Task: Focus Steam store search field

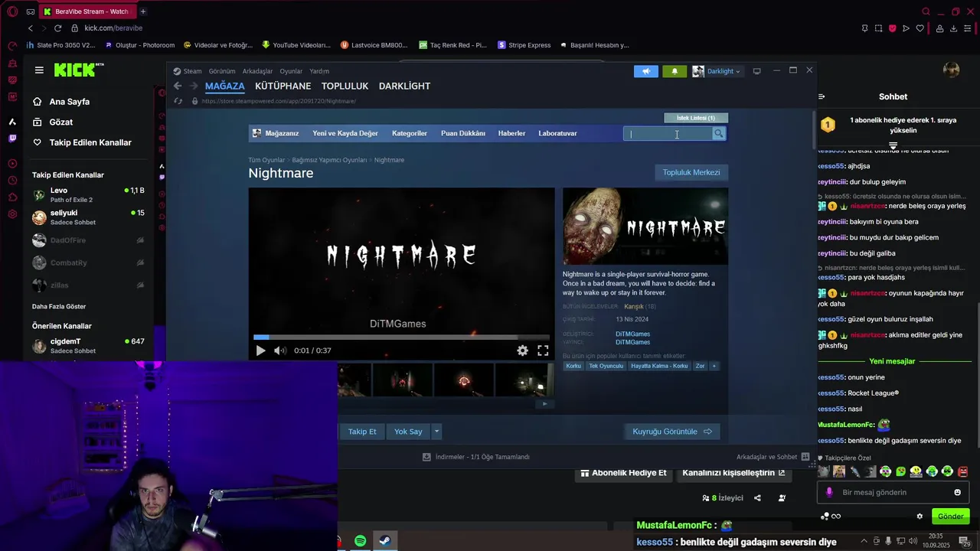Action: tap(668, 134)
